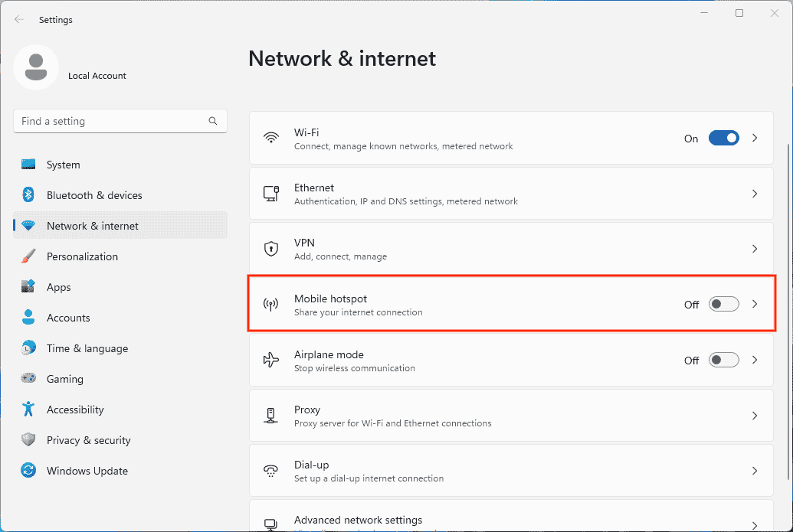Click the Gaming controller icon
Screen dimensions: 793x532
tap(28, 378)
